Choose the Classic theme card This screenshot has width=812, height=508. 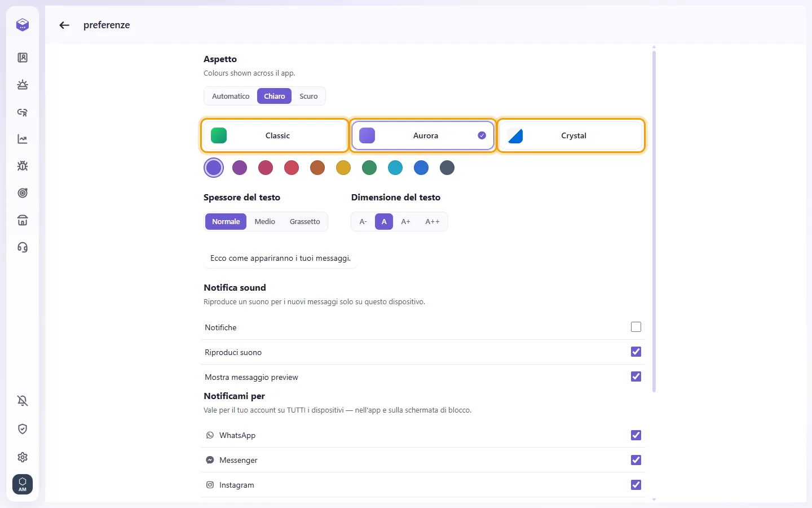[274, 135]
